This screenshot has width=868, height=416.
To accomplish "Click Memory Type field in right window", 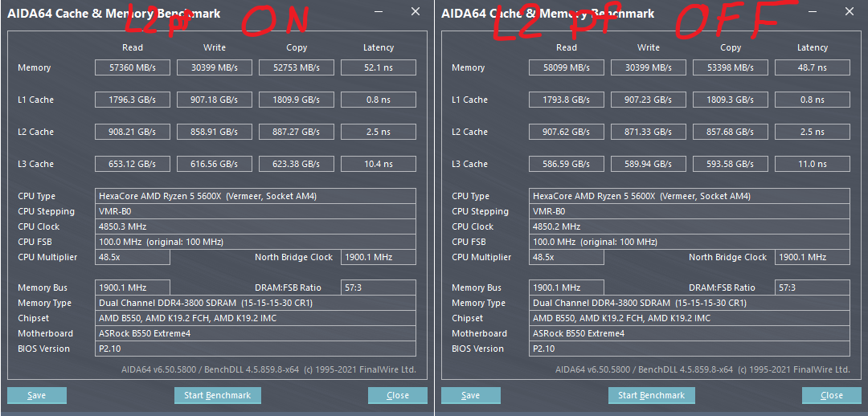I will point(690,303).
